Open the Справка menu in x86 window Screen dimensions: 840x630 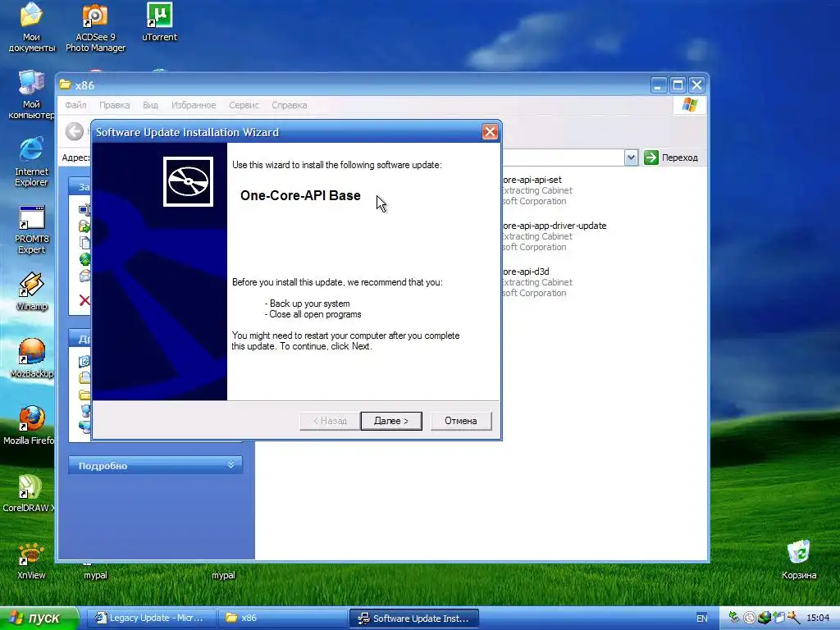(289, 105)
